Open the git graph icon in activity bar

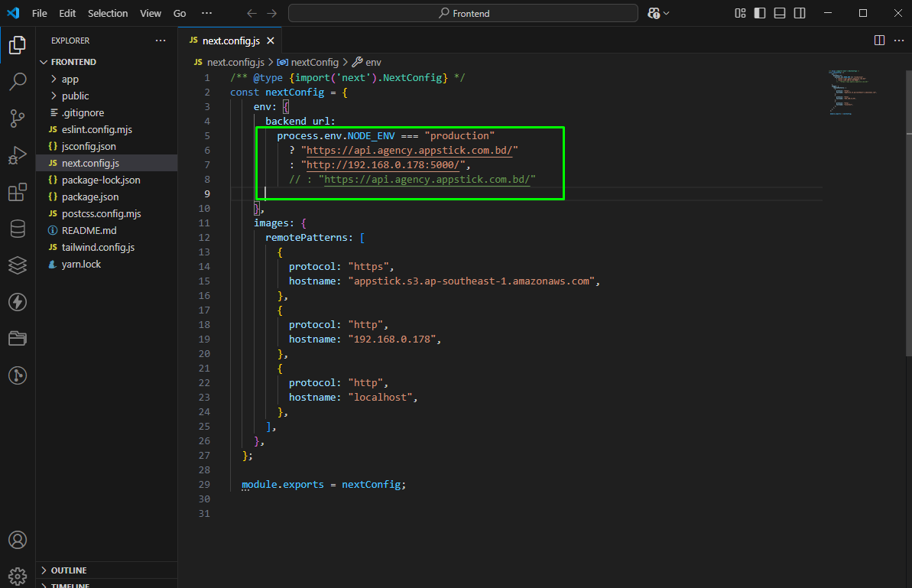click(x=18, y=375)
